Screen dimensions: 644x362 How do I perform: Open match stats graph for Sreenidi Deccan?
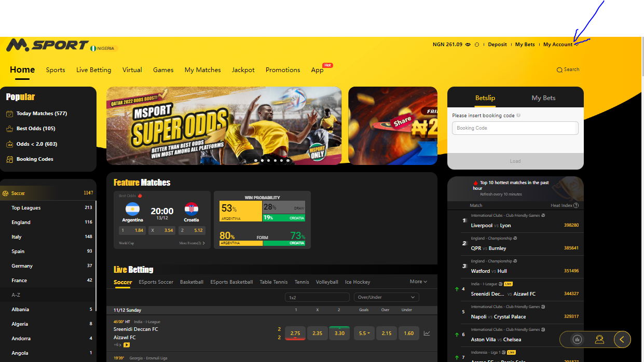427,333
